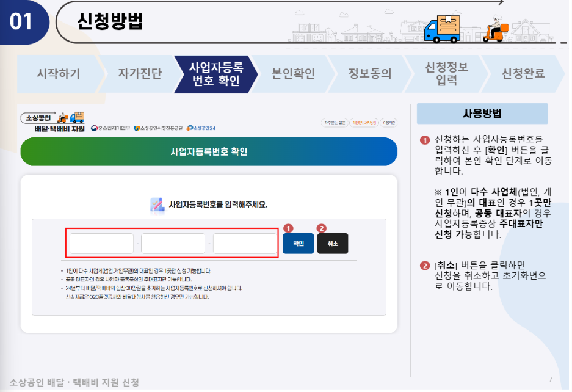The width and height of the screenshot is (572, 392).
Task: Jump to the 신청완료 step tab
Action: [523, 74]
